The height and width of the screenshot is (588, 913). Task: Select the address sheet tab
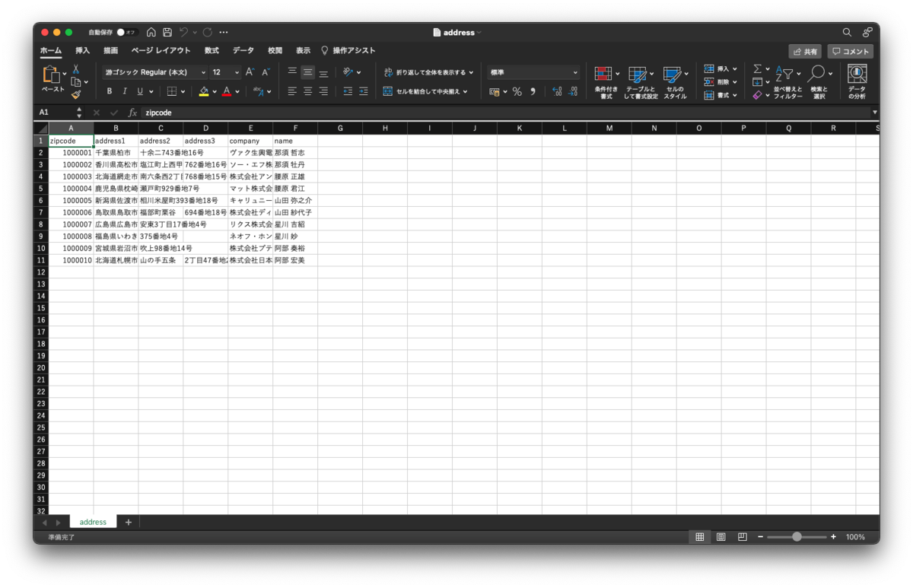coord(93,523)
